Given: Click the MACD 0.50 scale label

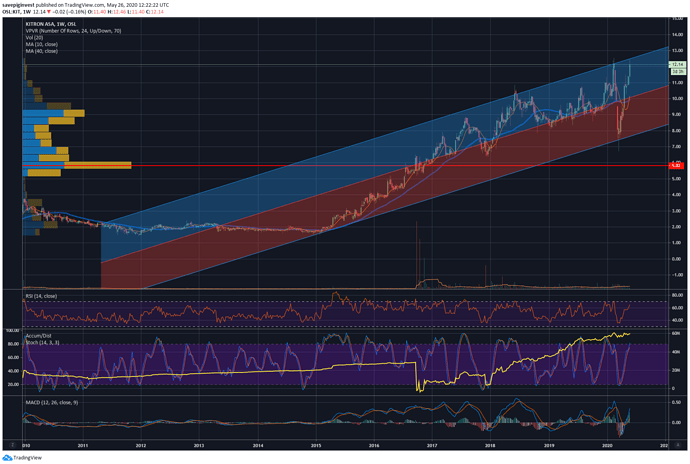Looking at the screenshot, I should coord(676,402).
